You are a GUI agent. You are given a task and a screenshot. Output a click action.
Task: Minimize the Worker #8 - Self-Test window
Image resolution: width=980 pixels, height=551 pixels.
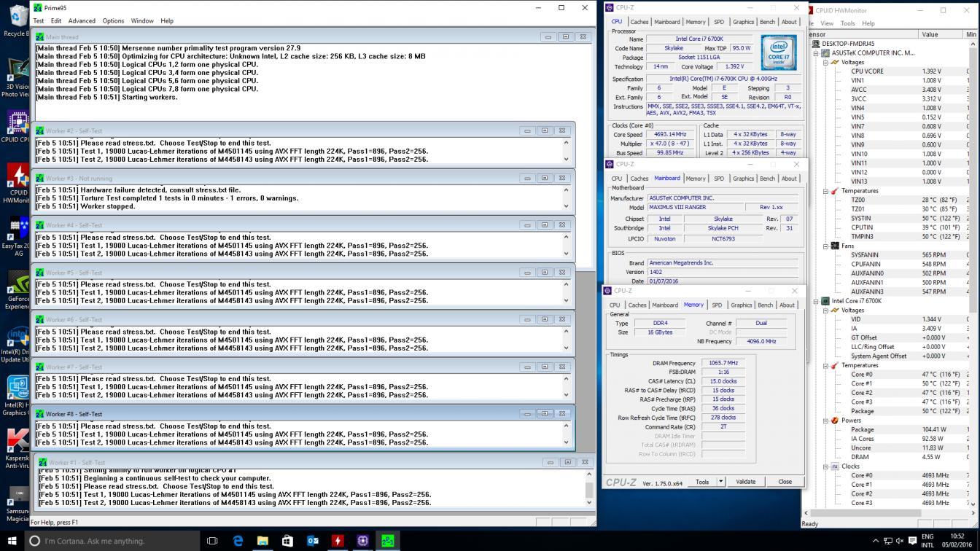[527, 414]
